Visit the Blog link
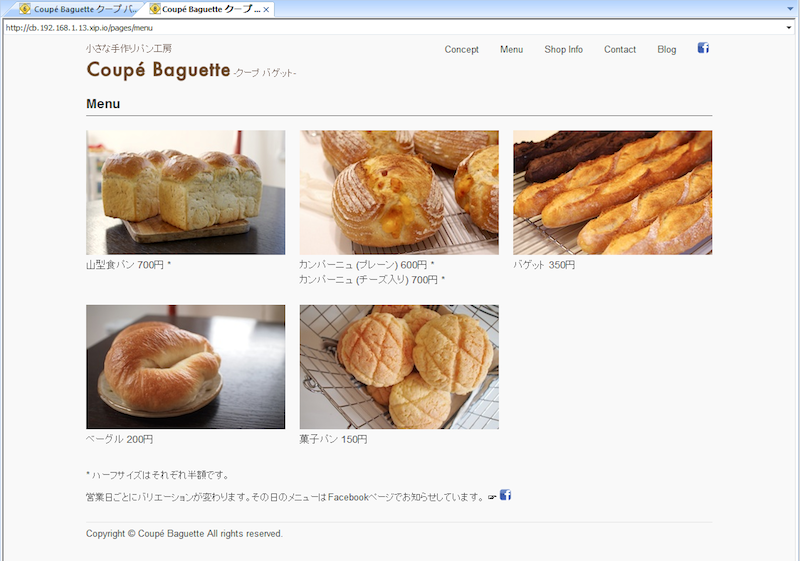800x561 pixels. pyautogui.click(x=666, y=49)
